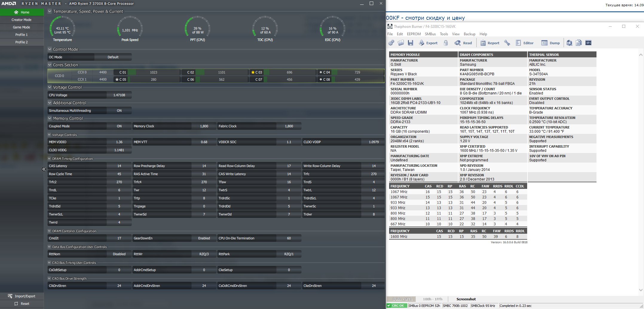The image size is (644, 309).
Task: Click the 1600 MHz XMP frequency row
Action: [x=458, y=237]
